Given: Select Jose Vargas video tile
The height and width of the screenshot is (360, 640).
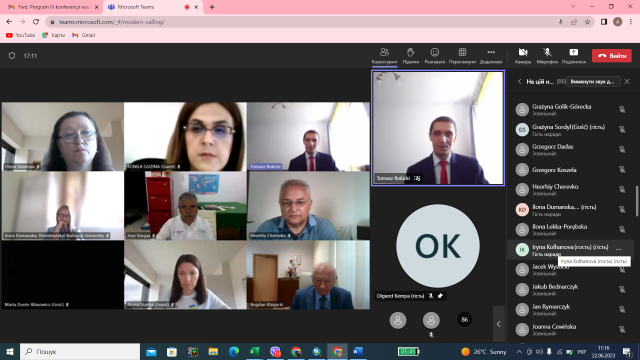Looking at the screenshot, I should click(185, 205).
